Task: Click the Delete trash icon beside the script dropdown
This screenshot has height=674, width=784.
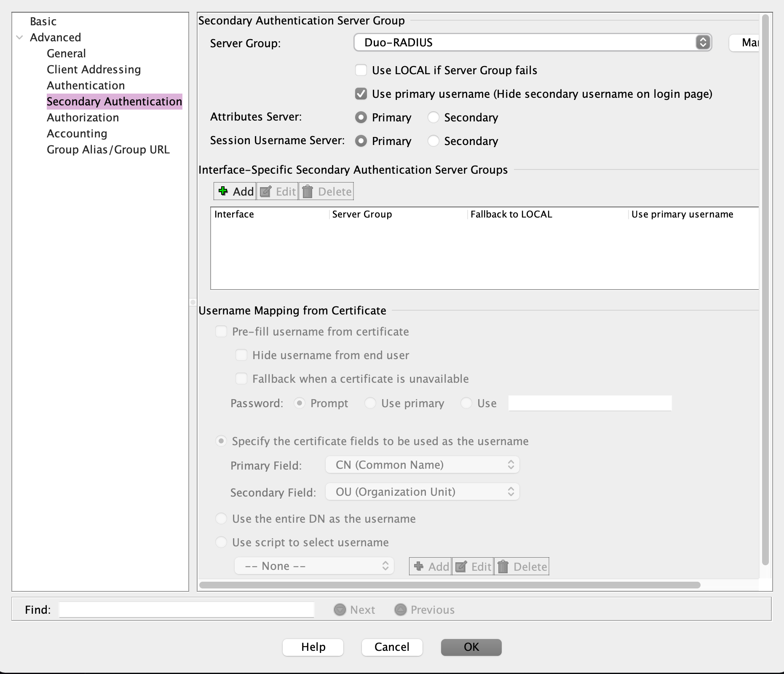Action: 503,566
